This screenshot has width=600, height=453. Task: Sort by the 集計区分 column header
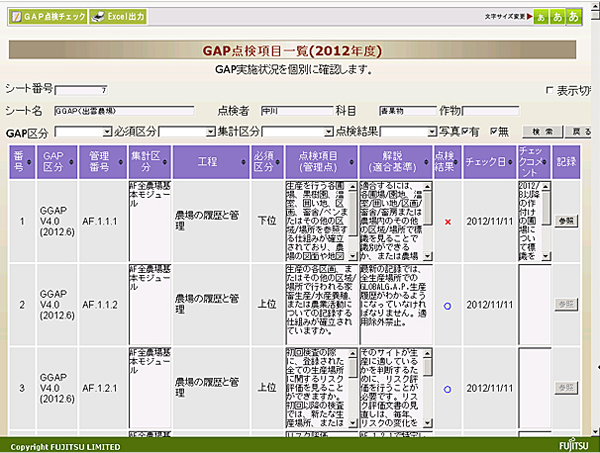pyautogui.click(x=150, y=162)
